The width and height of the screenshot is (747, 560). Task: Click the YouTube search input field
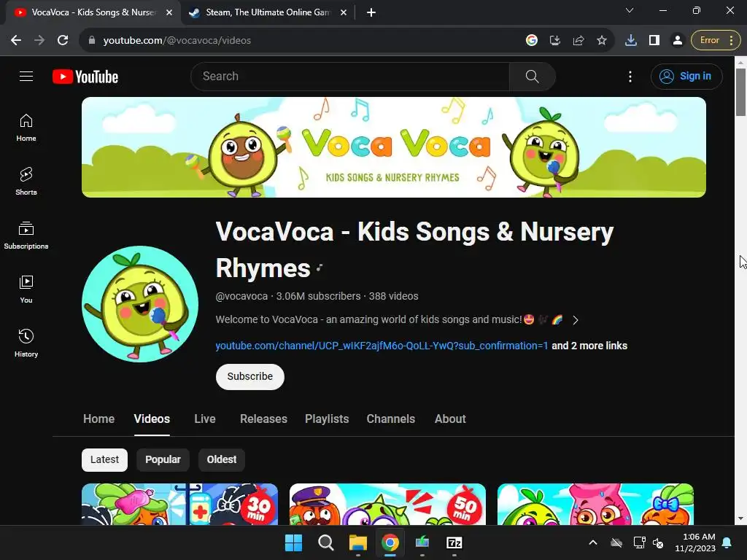[x=350, y=76]
